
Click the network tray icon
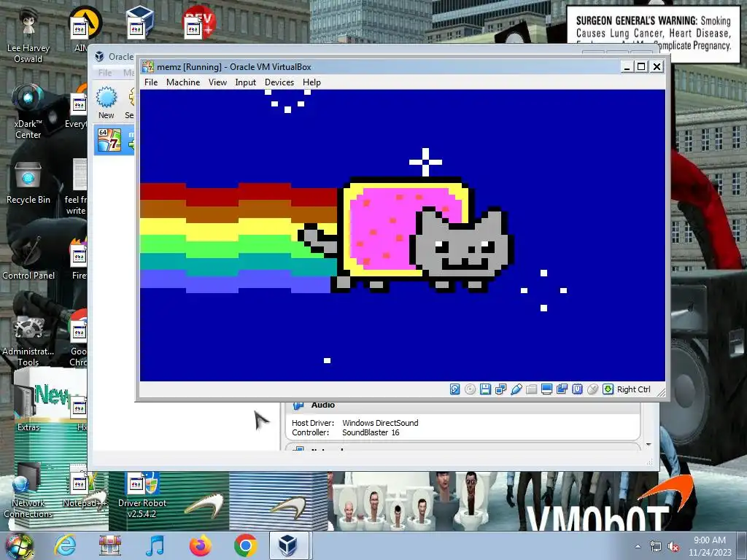656,547
